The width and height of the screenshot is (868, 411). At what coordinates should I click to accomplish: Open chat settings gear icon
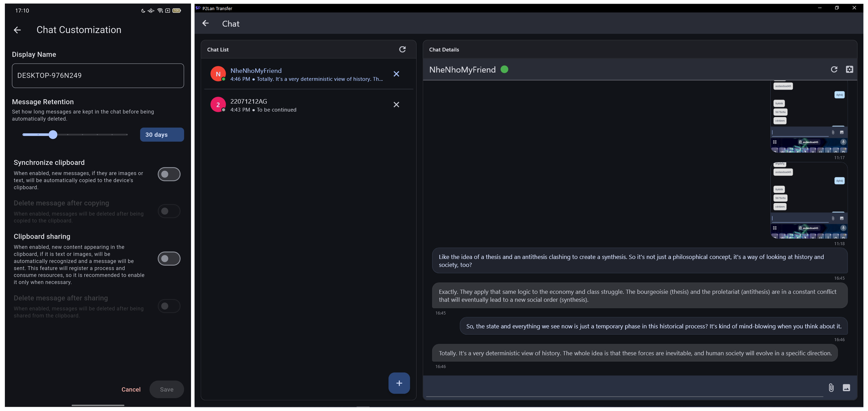click(849, 69)
